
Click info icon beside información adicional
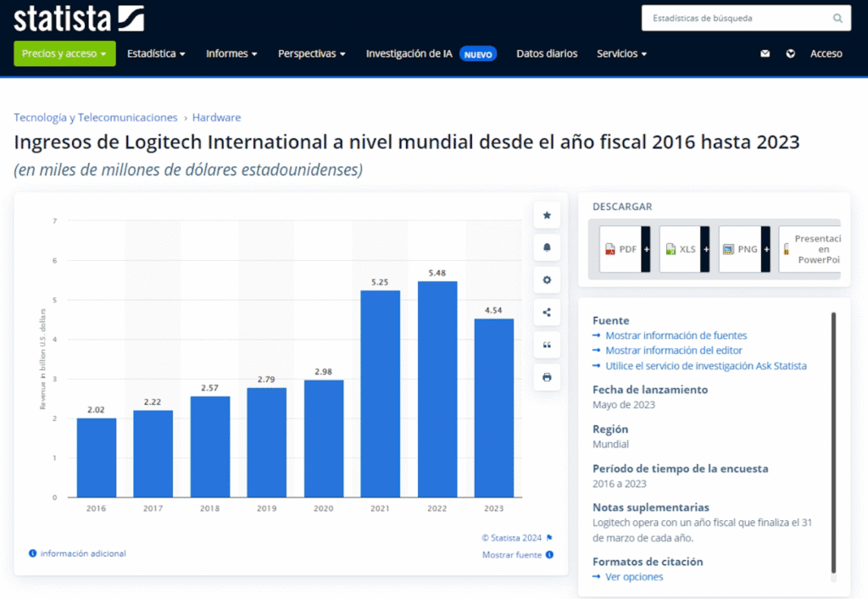(33, 553)
